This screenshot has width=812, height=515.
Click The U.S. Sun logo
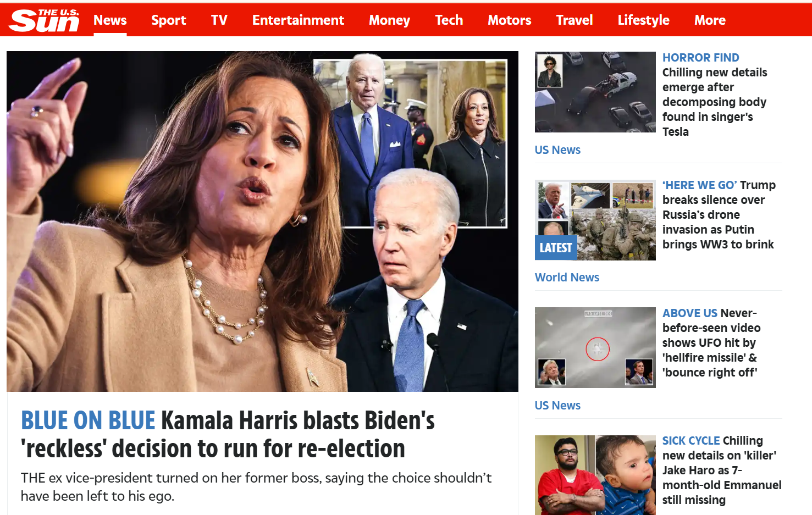pos(45,20)
